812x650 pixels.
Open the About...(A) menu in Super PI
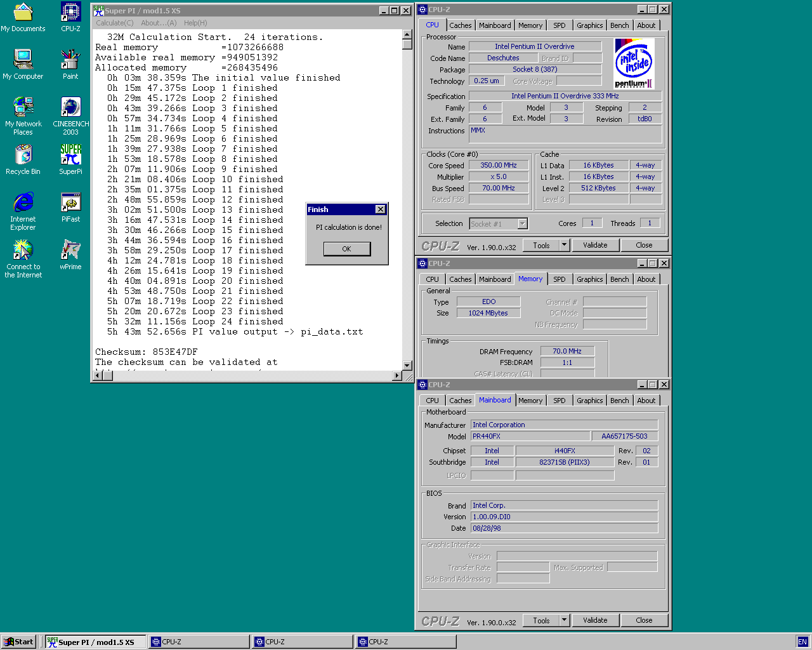(x=159, y=23)
